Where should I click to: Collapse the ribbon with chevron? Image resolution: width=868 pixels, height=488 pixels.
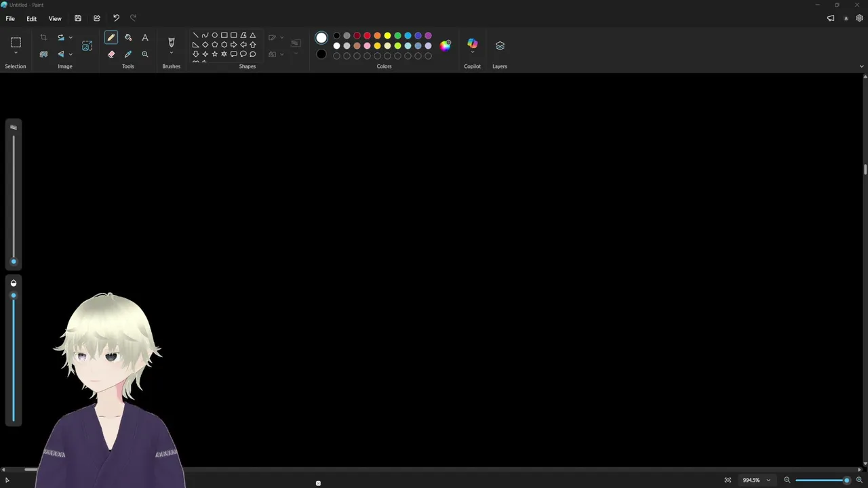tap(861, 66)
